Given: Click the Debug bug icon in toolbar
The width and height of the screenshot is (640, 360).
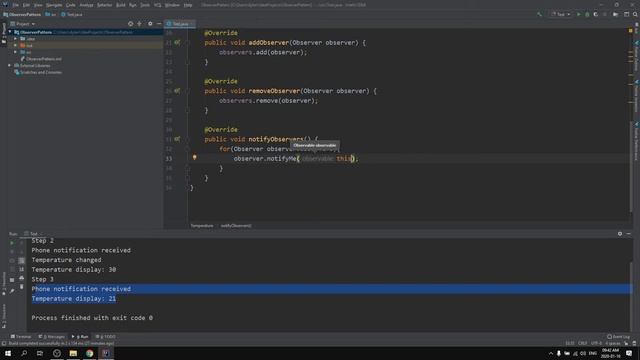Looking at the screenshot, I should pos(587,14).
